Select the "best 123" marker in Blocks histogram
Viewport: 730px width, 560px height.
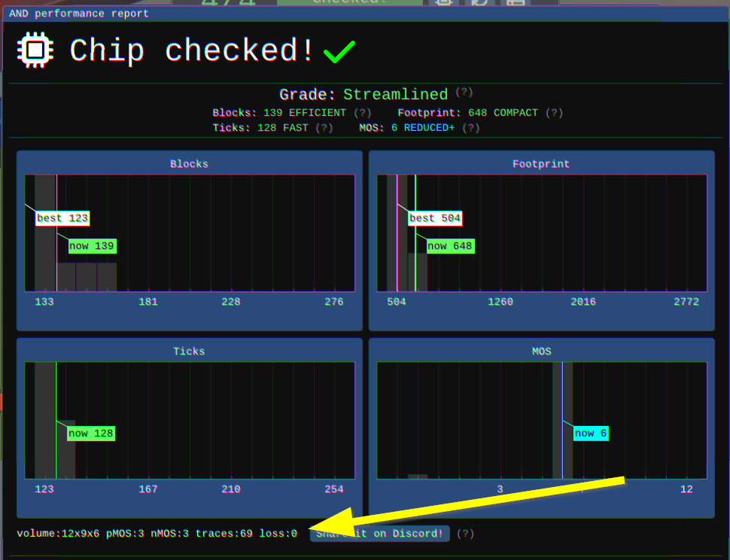pos(62,218)
